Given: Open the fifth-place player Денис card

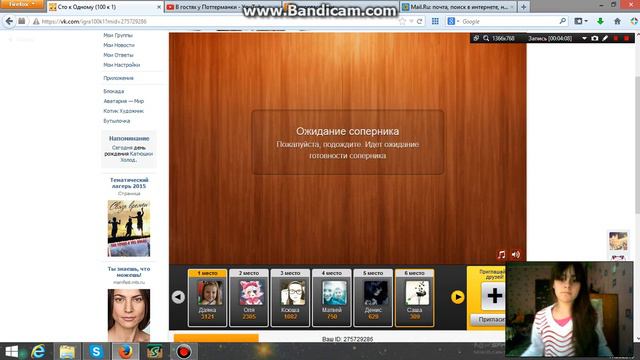Looking at the screenshot, I should [373, 298].
